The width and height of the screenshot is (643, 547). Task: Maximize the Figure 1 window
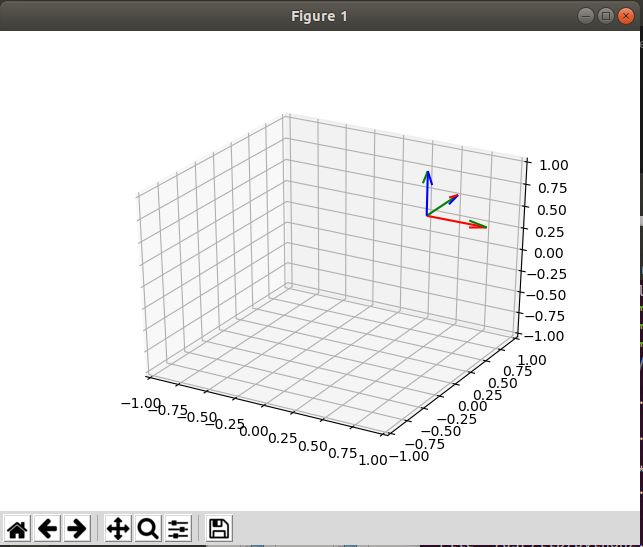[x=606, y=16]
